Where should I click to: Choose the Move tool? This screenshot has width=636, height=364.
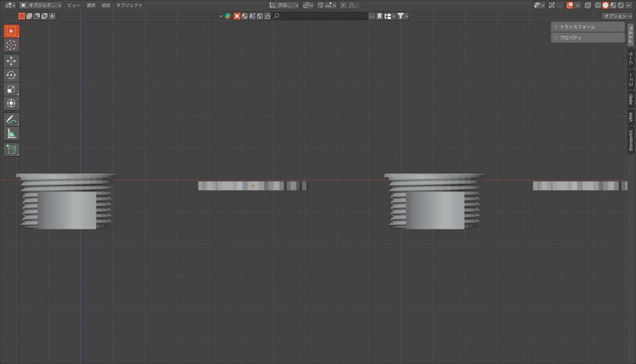11,61
